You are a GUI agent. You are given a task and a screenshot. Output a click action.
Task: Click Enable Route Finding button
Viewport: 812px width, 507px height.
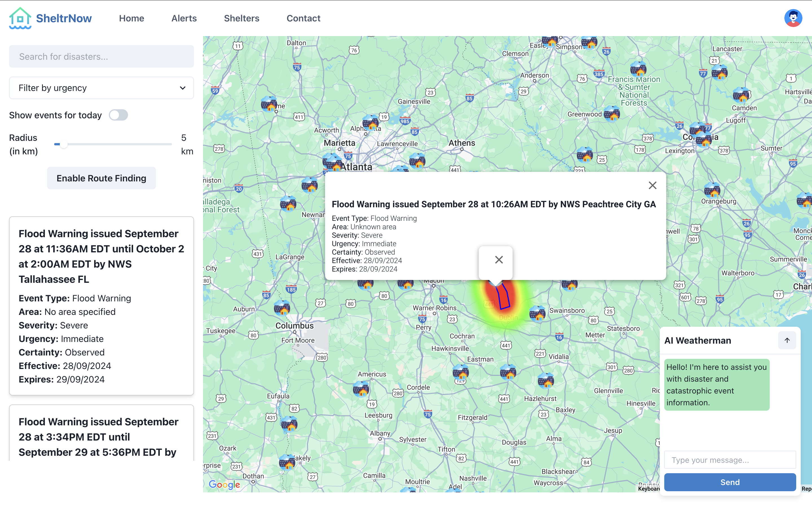pos(101,178)
